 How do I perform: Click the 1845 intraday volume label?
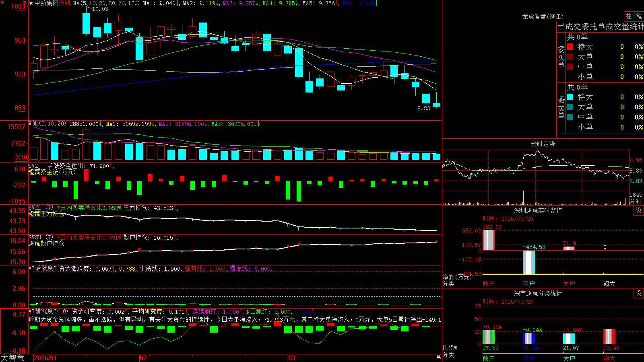pyautogui.click(x=636, y=195)
